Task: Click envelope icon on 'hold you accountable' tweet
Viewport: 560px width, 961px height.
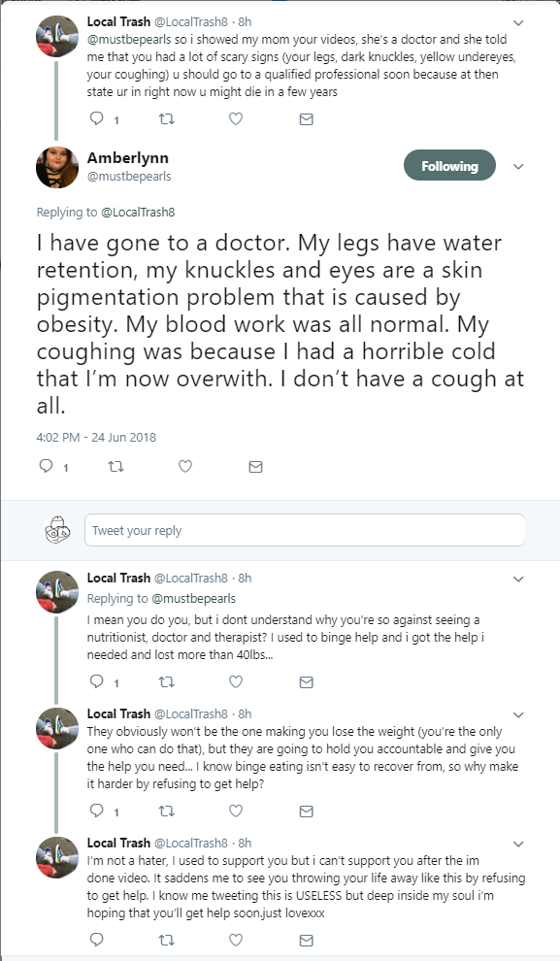Action: 307,812
